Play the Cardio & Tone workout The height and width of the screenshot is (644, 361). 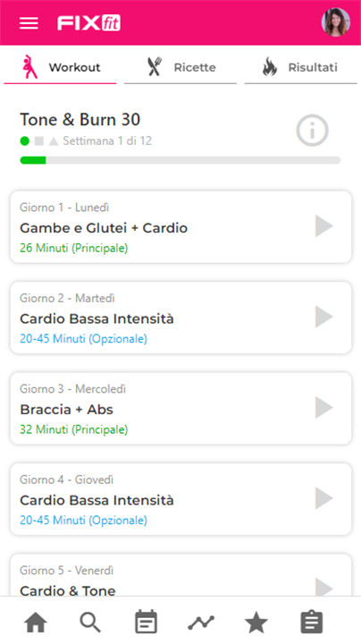point(324,588)
